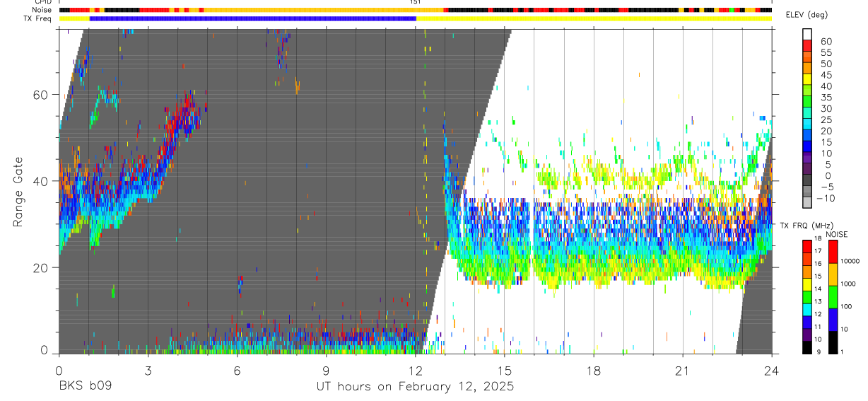Click the hour "12" tick label on time axis
The image size is (868, 401).
tap(415, 370)
